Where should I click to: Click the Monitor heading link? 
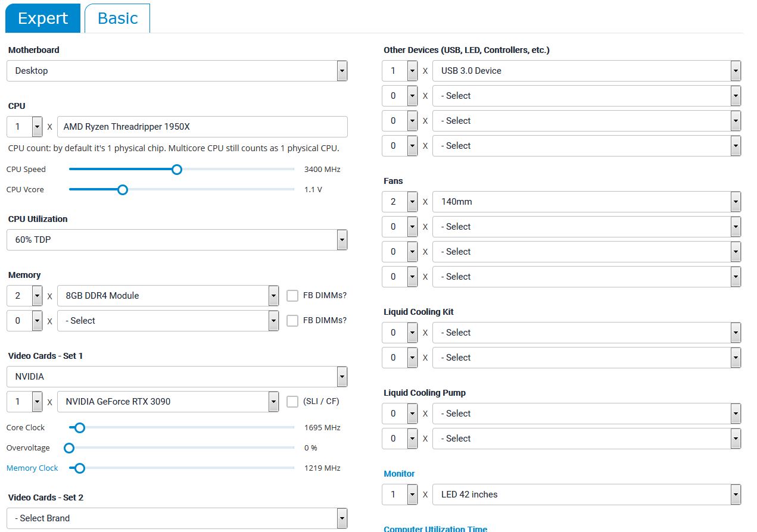(399, 474)
